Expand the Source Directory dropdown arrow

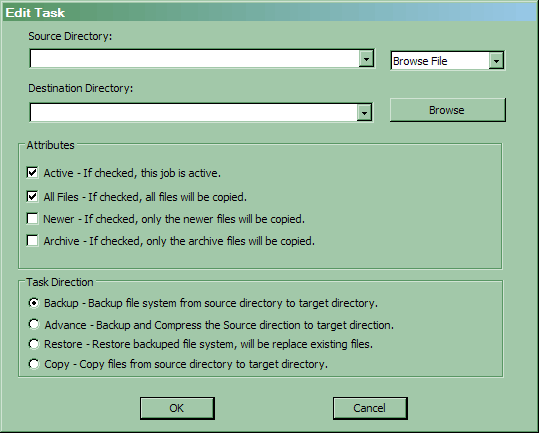tap(366, 59)
